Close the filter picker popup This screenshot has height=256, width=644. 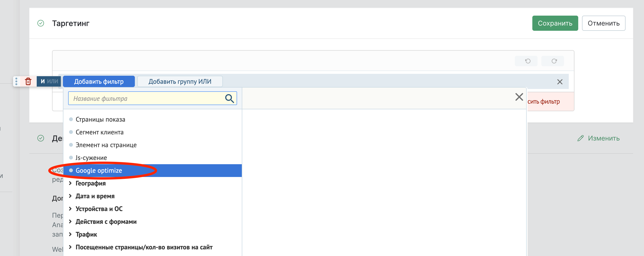(x=519, y=97)
